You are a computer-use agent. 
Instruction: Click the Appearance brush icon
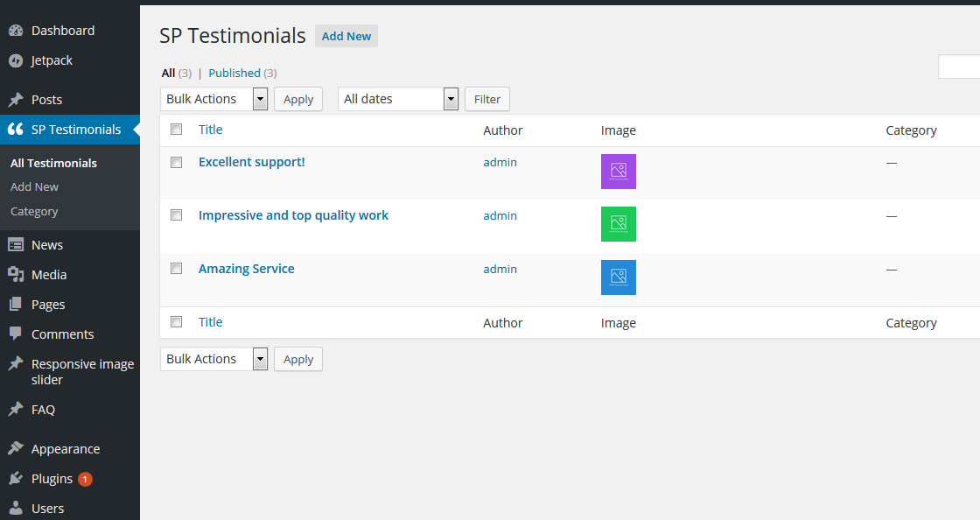(x=16, y=449)
